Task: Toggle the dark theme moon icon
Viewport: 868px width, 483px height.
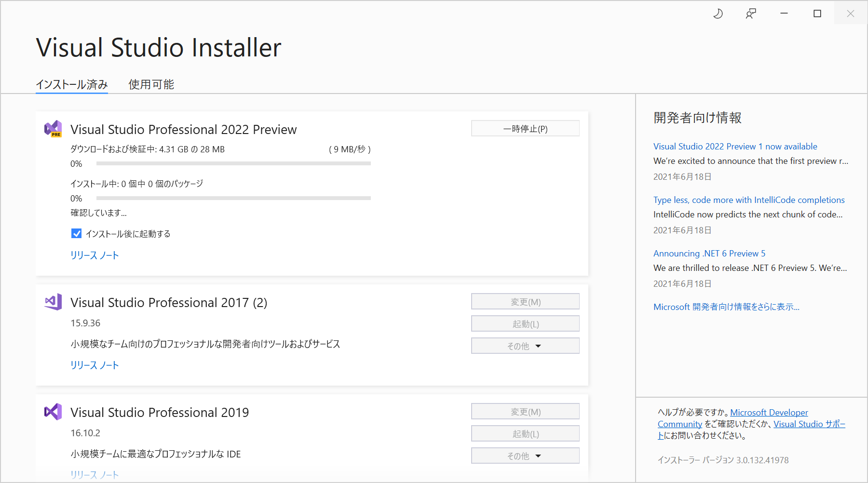Action: click(x=718, y=13)
